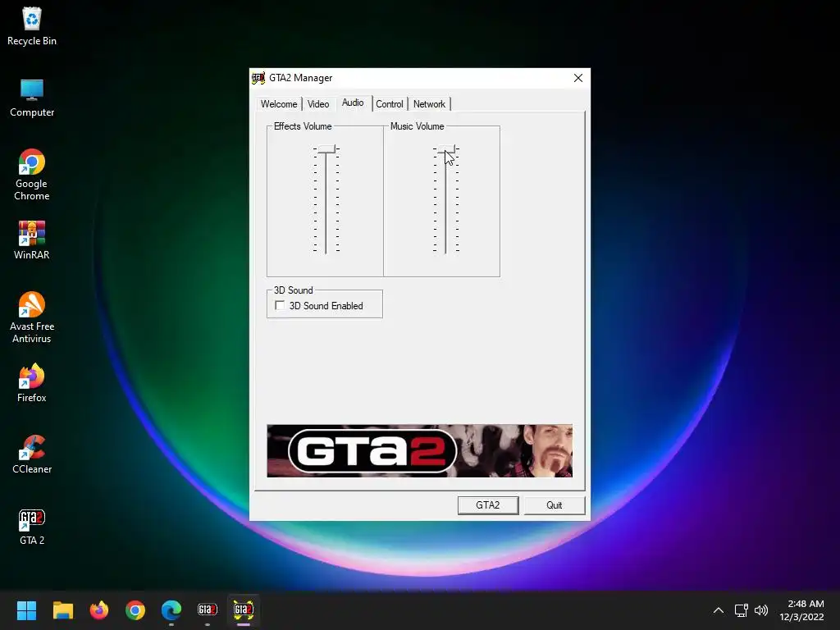Viewport: 840px width, 630px height.
Task: Show hidden system tray icons
Action: click(719, 610)
